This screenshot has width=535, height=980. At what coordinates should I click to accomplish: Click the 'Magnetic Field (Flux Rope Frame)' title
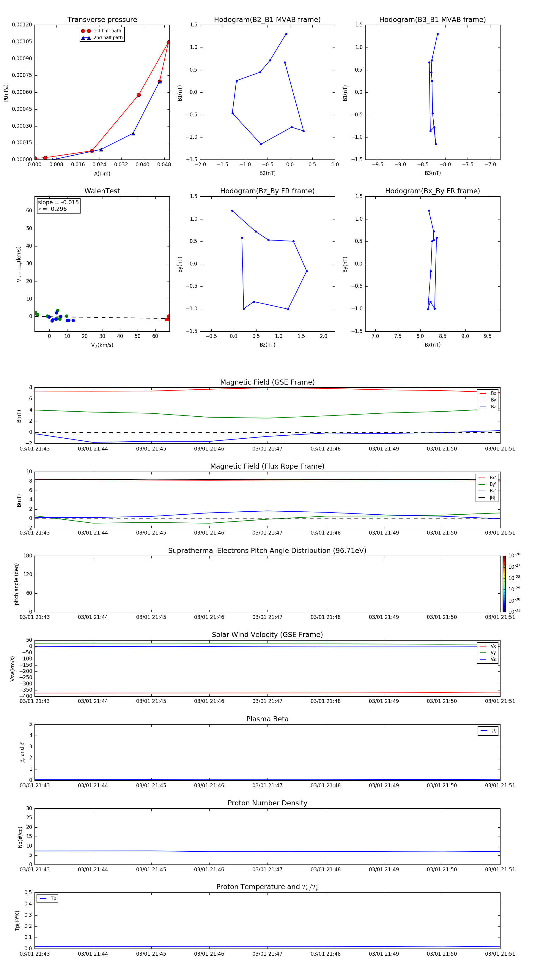tap(267, 467)
